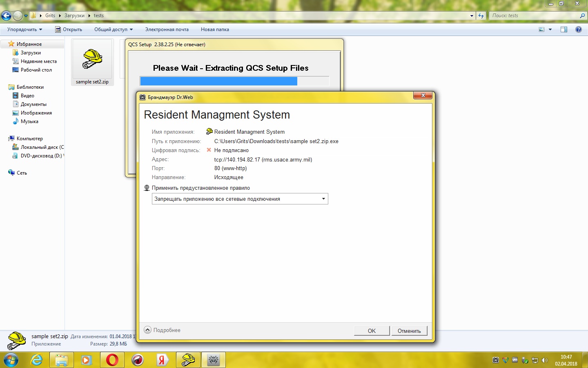The width and height of the screenshot is (588, 368).
Task: Select Сеть in navigation pane
Action: click(x=22, y=173)
